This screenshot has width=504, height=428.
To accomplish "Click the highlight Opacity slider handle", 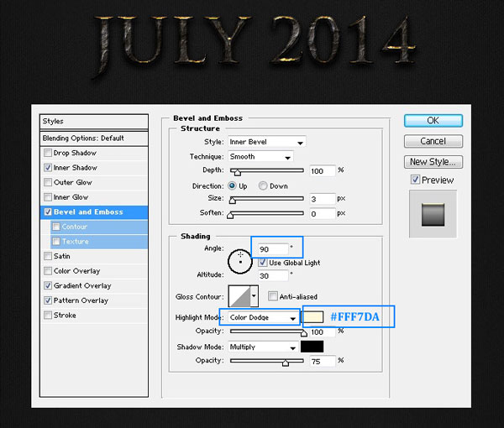I will click(x=304, y=333).
